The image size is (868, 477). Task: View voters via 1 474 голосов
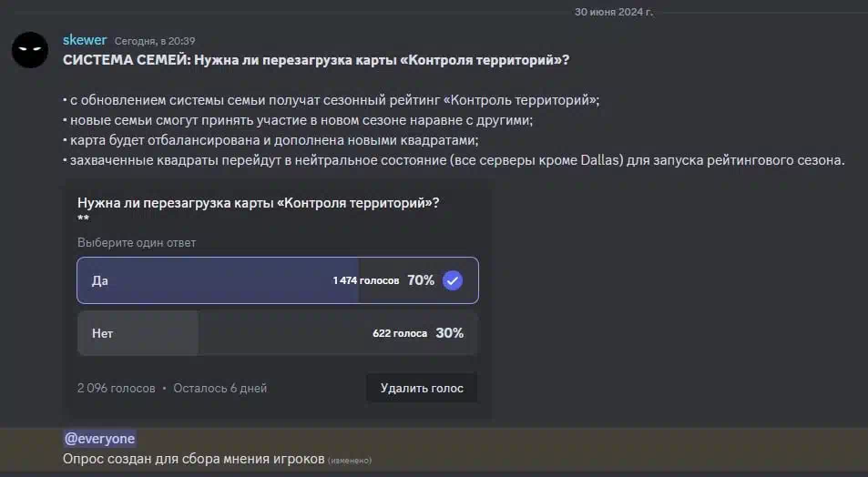click(x=366, y=280)
